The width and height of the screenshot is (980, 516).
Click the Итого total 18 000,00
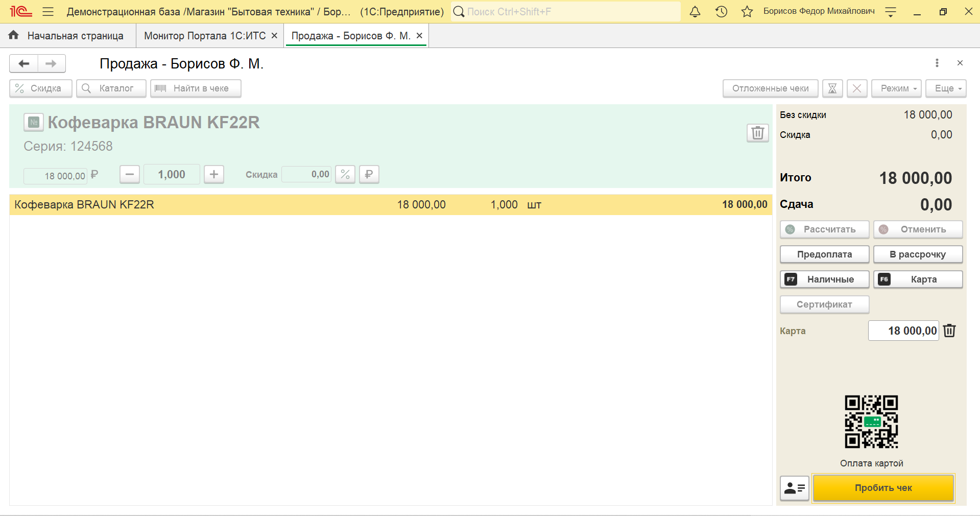(x=916, y=178)
